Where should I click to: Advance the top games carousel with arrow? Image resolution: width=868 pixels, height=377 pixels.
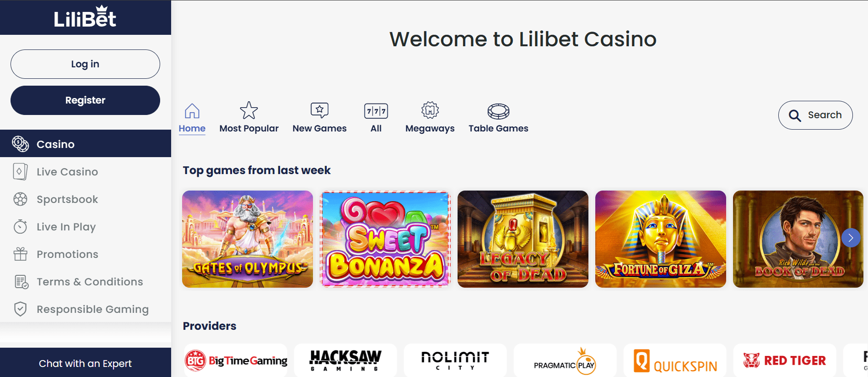851,238
